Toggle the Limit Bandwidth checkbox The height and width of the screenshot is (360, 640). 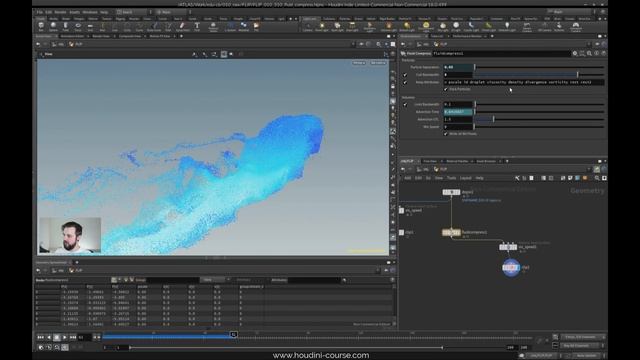tap(405, 104)
